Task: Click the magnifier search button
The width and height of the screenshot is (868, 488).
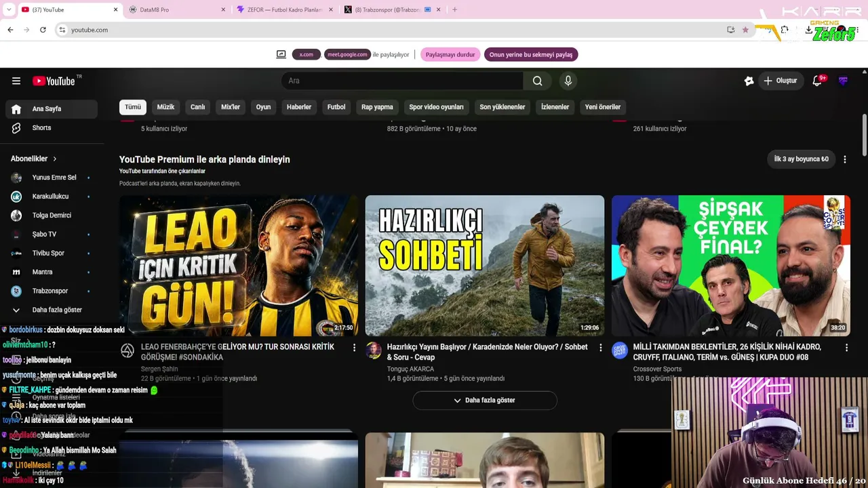Action: click(537, 81)
